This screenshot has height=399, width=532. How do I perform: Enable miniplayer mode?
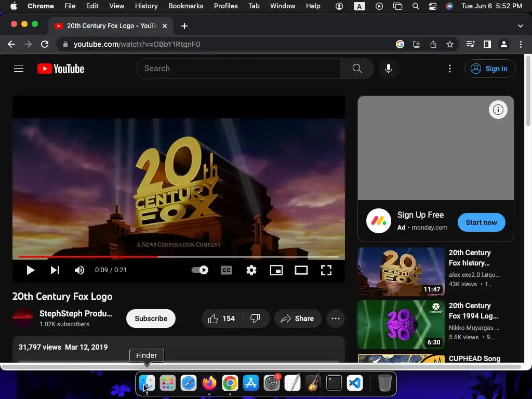[276, 270]
